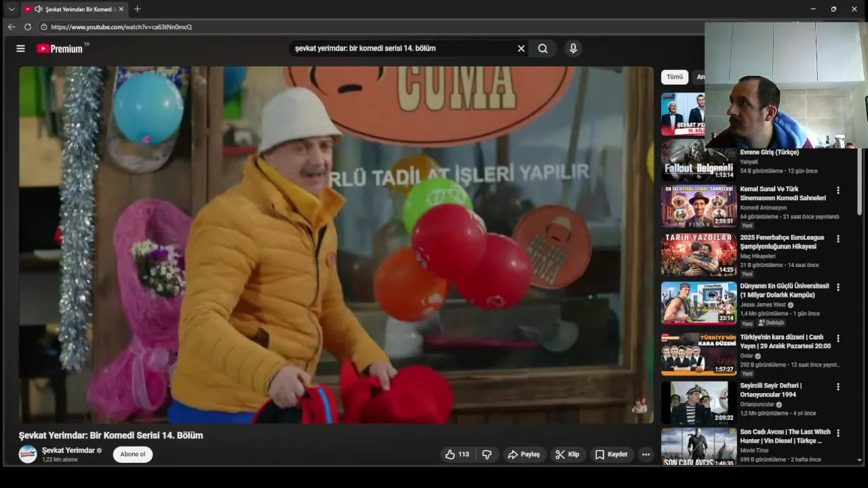868x488 pixels.
Task: Reload the page with refresh icon
Action: pos(27,27)
